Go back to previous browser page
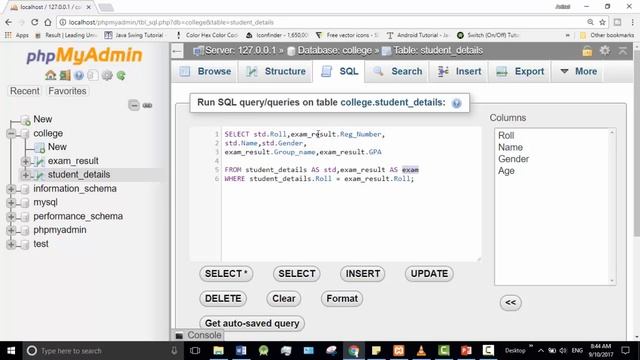 (9, 22)
